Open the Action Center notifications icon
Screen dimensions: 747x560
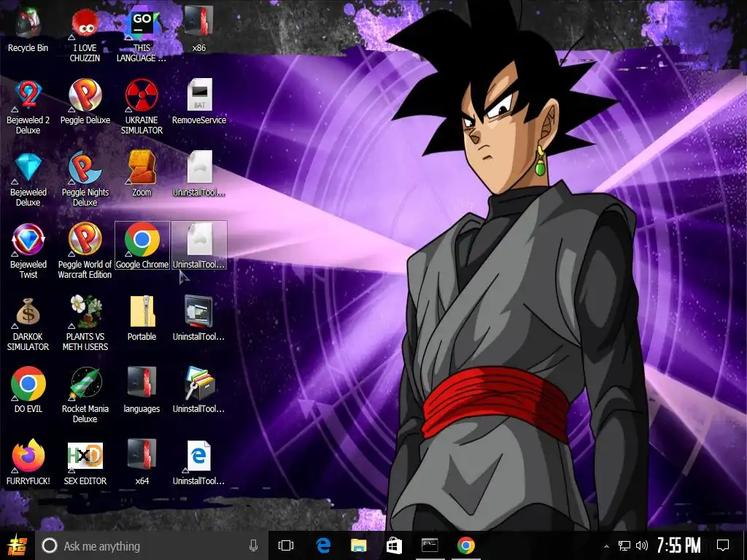tap(723, 545)
